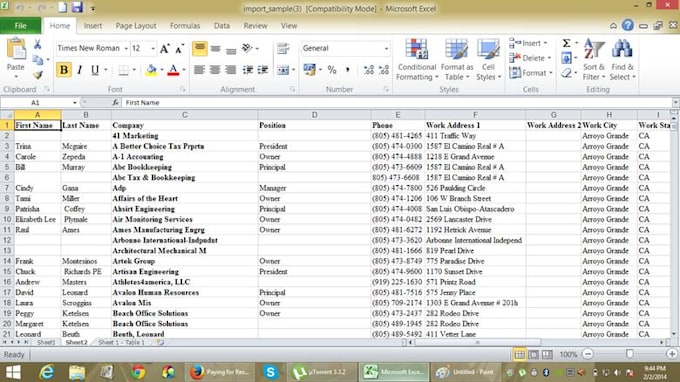Open Number dialog launcher

[386, 89]
